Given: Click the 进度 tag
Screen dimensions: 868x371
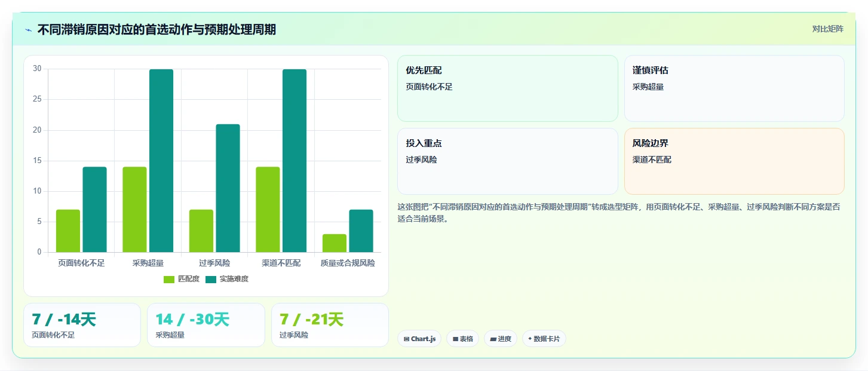Looking at the screenshot, I should point(501,339).
